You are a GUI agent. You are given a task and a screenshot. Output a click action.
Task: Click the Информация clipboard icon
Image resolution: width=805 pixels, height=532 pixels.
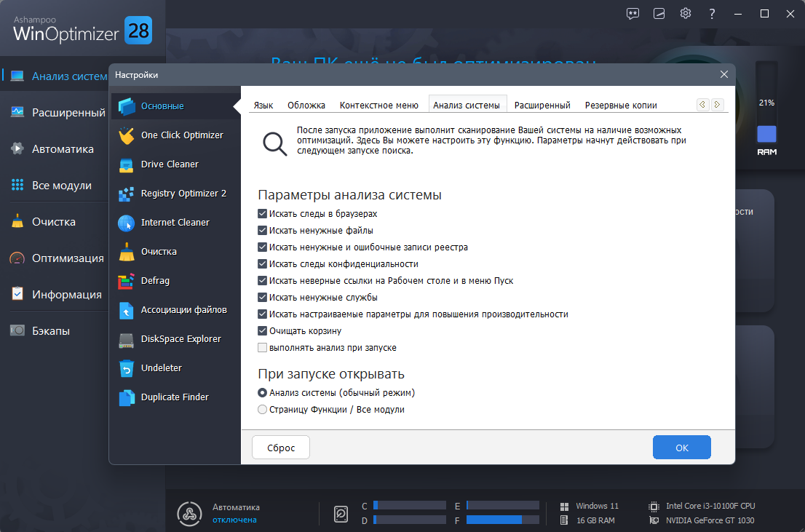pos(17,294)
